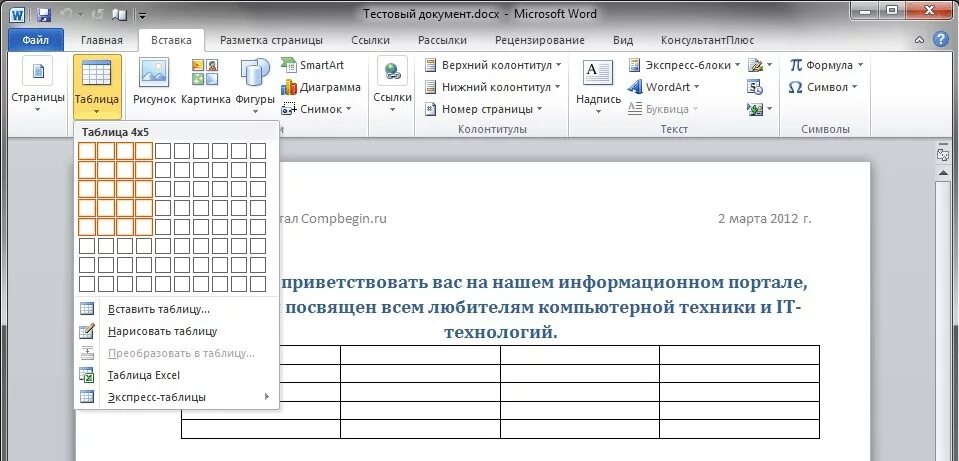
Task: Open the Customize Quick Access Toolbar arrow
Action: 142,15
